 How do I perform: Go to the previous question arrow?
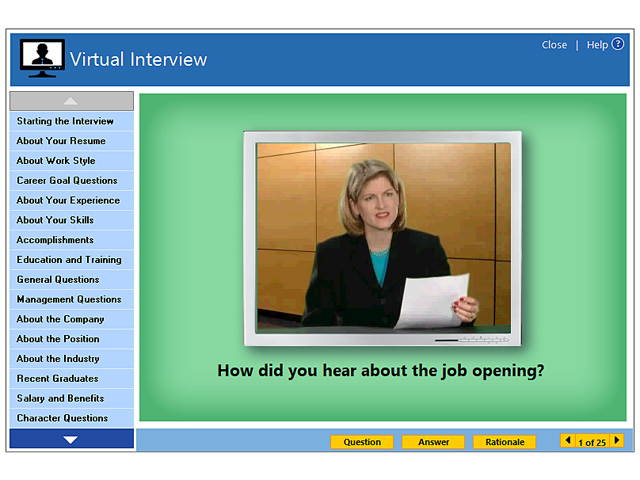(568, 441)
